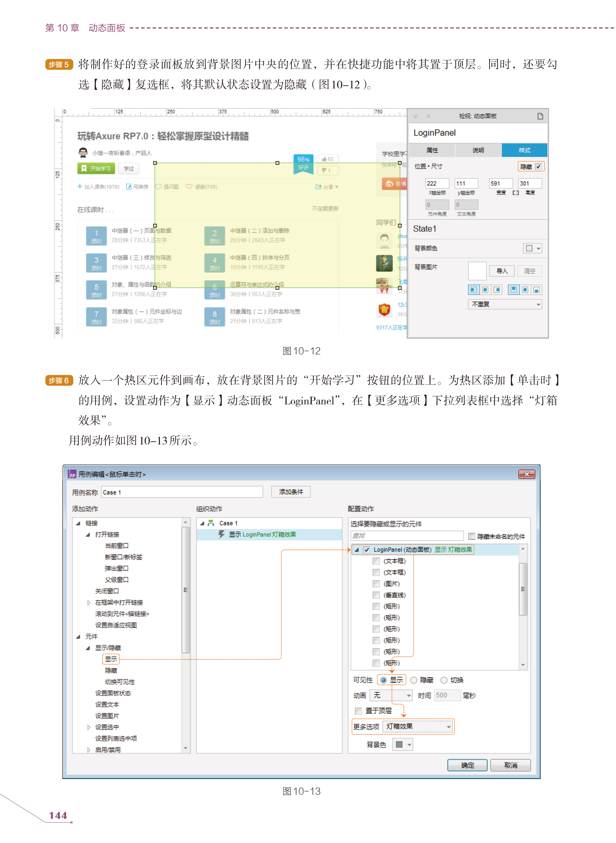Select left horizontal background image alignment
The width and height of the screenshot is (616, 843).
click(474, 290)
